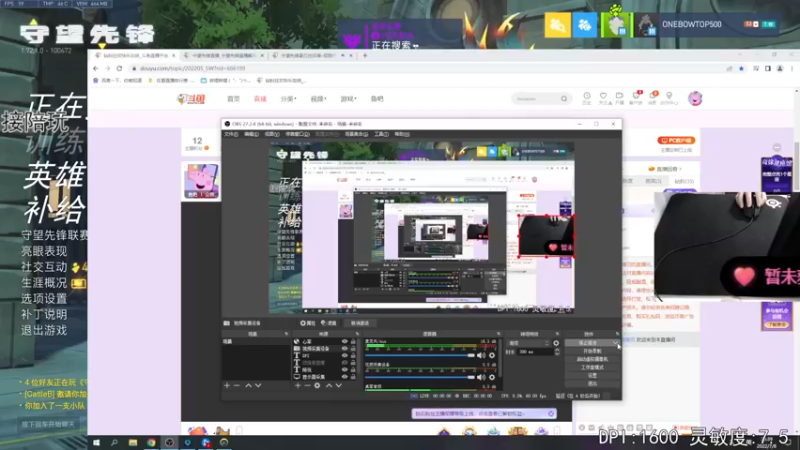This screenshot has height=450, width=800.
Task: Click Douyu search magnifier icon
Action: pos(564,98)
